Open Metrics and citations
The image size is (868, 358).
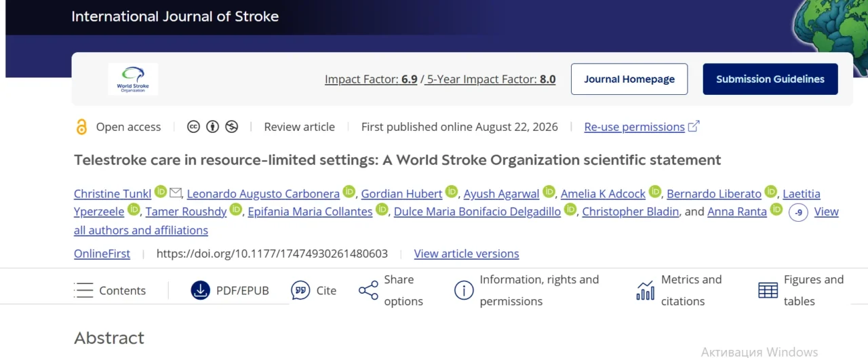click(692, 290)
